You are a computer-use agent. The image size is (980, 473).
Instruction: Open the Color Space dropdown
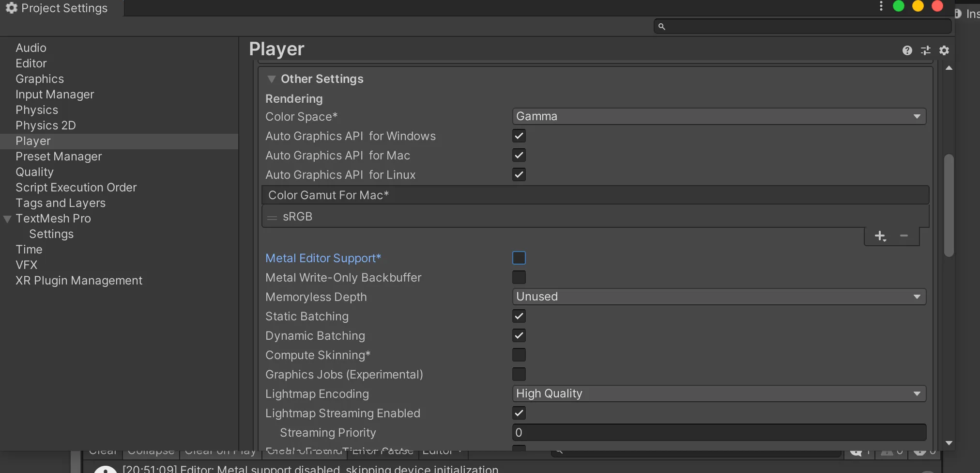coord(719,116)
